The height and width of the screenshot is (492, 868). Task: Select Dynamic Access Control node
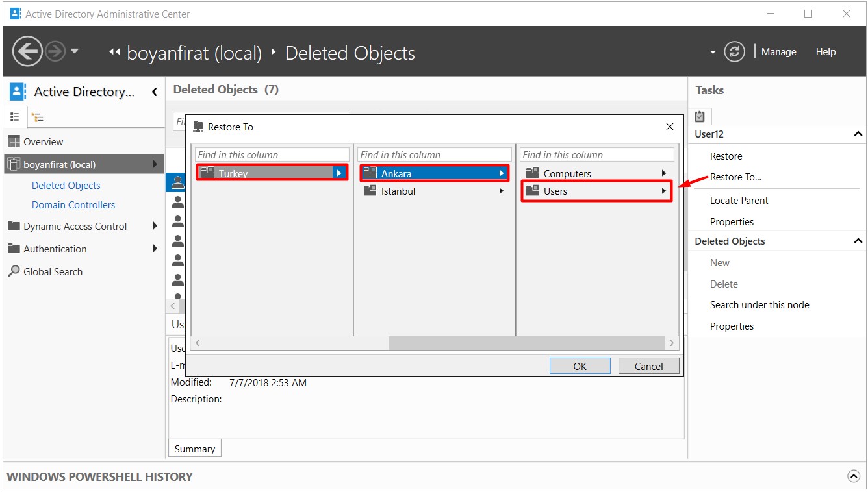tap(75, 227)
